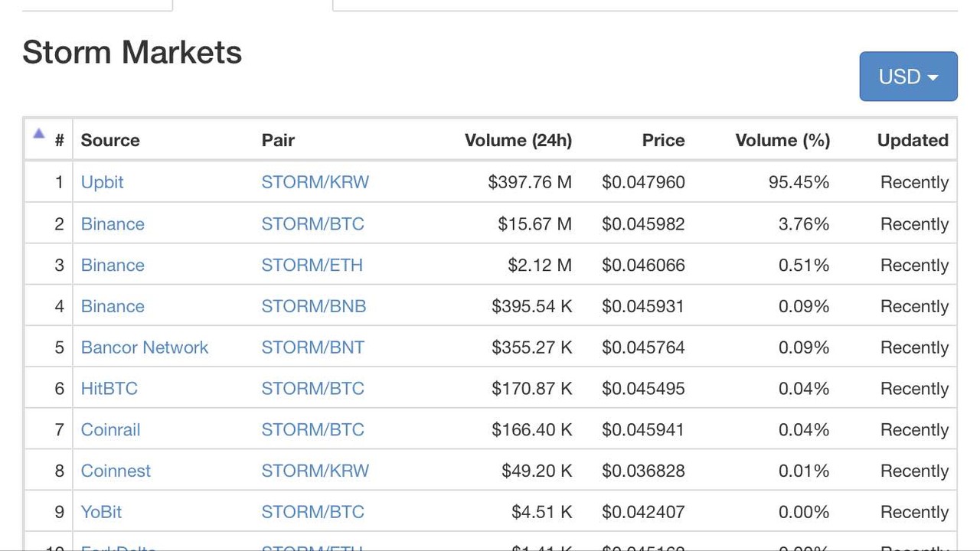Select the Coinnest exchange link
Viewport: 980px width, 551px height.
coord(116,471)
